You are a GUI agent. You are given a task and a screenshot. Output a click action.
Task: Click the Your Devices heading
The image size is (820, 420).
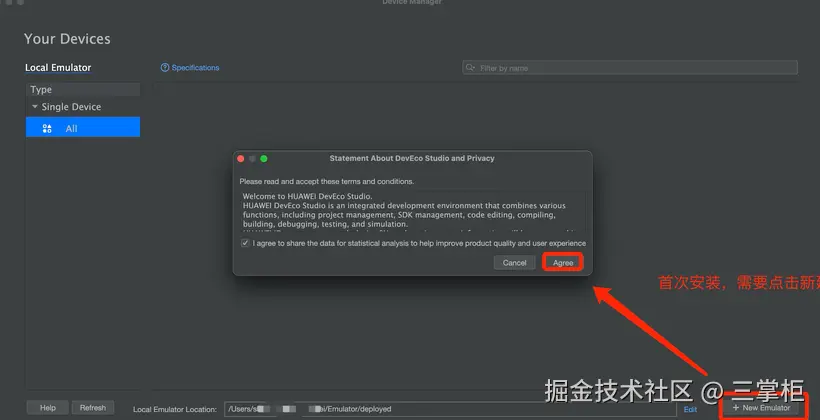[x=67, y=39]
